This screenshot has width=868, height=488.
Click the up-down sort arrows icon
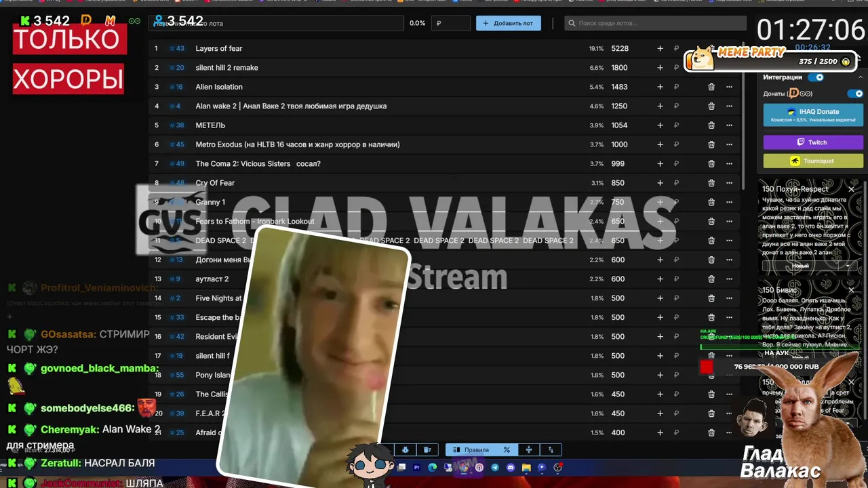coord(551,450)
